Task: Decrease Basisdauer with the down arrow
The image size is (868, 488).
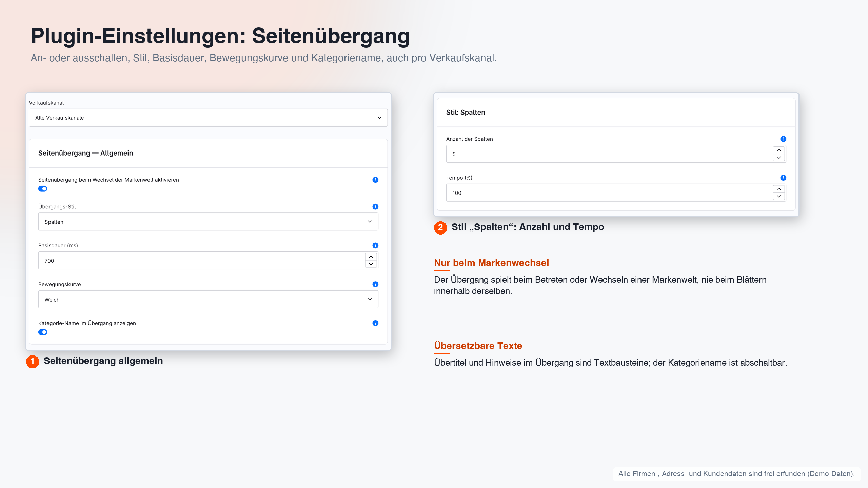Action: (371, 264)
